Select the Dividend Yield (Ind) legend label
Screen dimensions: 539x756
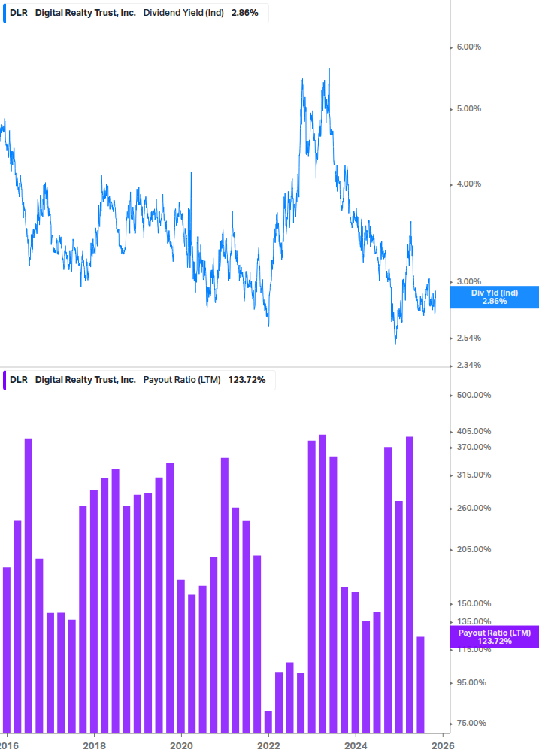[x=183, y=13]
